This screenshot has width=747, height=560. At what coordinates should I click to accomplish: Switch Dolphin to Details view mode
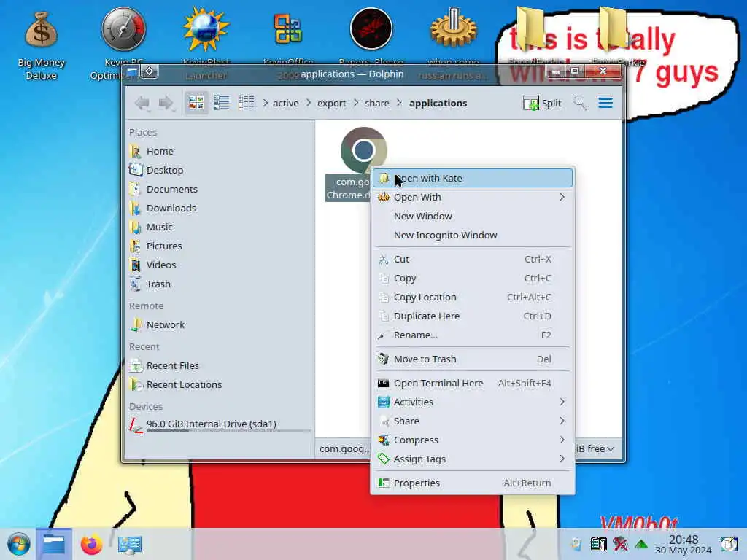(x=247, y=102)
